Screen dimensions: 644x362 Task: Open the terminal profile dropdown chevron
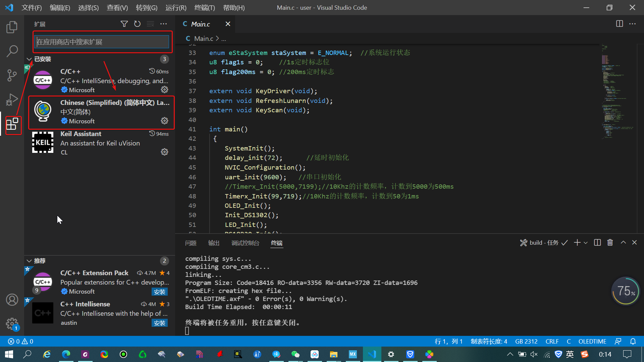pyautogui.click(x=586, y=242)
